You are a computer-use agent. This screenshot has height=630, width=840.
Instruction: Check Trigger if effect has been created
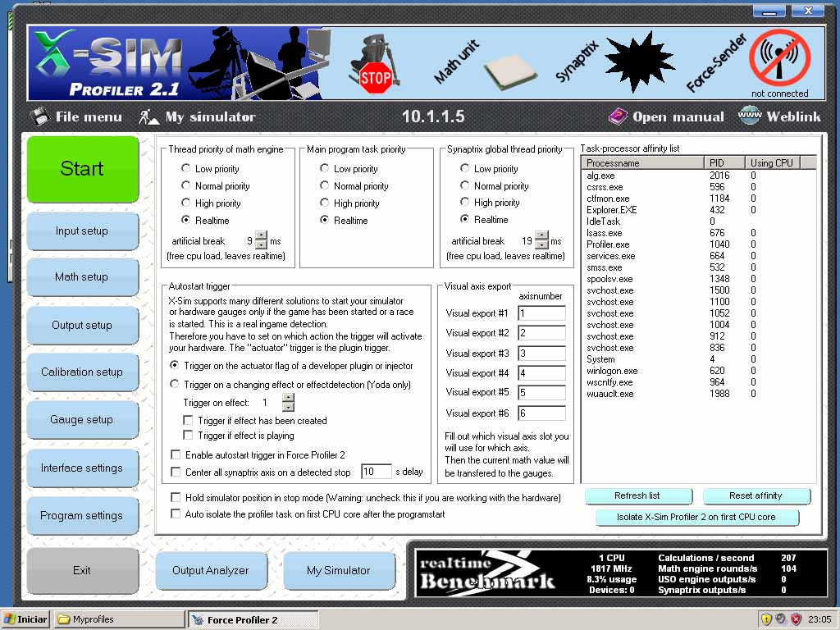188,421
